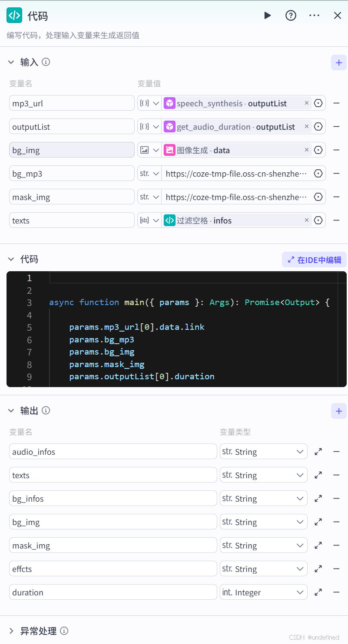The height and width of the screenshot is (644, 348).
Task: Click the info icon next to 输入
Action: (x=46, y=62)
